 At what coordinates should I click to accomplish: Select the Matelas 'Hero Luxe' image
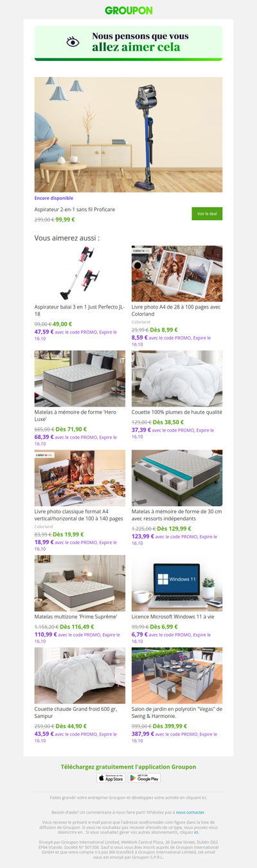pyautogui.click(x=80, y=379)
